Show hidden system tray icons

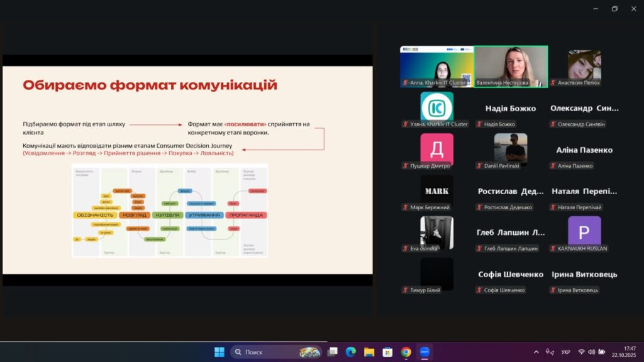536,352
